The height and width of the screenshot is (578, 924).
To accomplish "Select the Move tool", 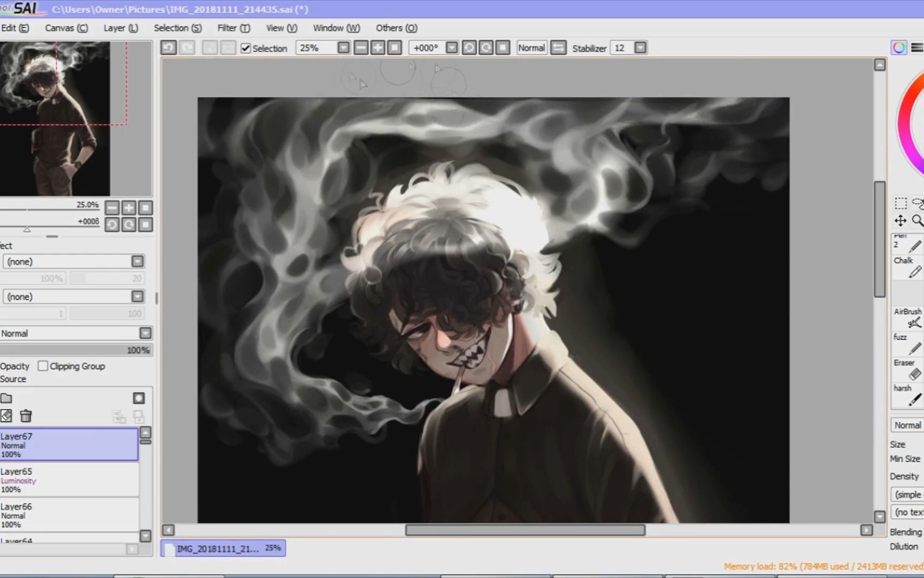I will click(x=900, y=220).
